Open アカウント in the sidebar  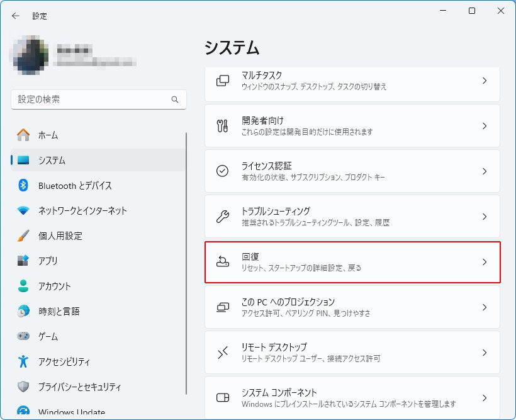pyautogui.click(x=55, y=286)
